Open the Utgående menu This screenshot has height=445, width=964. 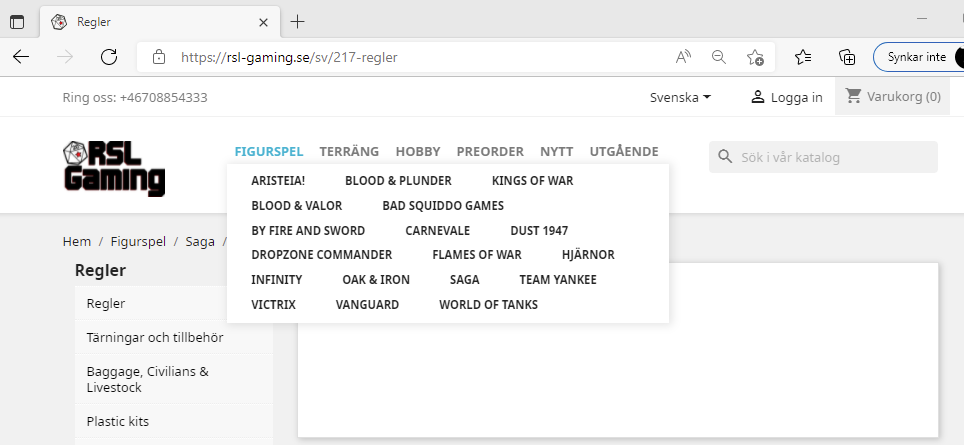click(x=624, y=151)
